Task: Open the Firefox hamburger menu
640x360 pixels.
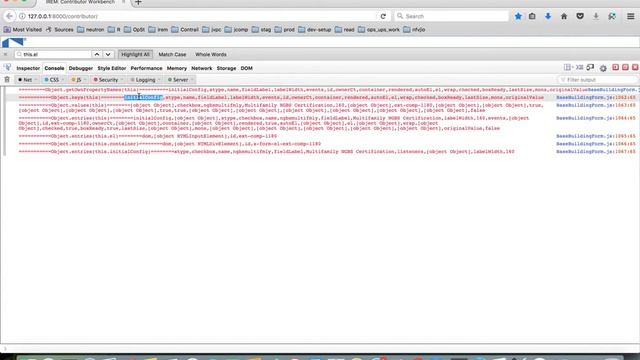Action: click(x=630, y=16)
